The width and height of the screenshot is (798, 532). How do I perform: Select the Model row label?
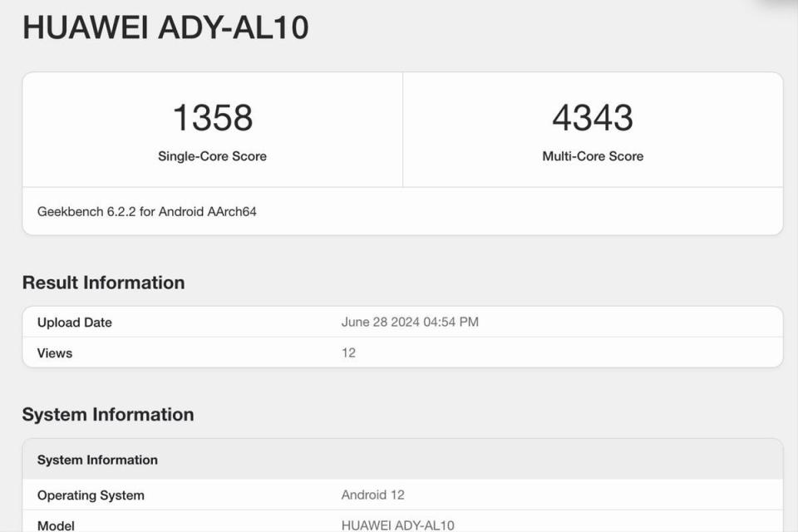pos(56,525)
